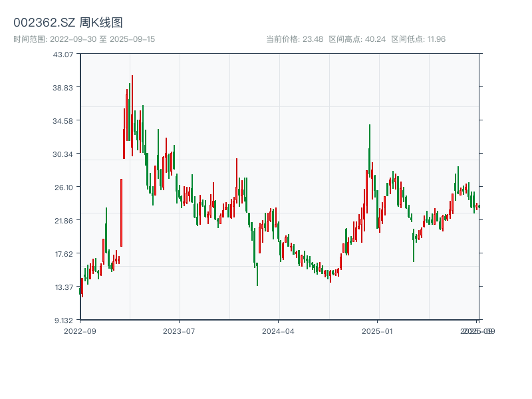This screenshot has height=399, width=532.
Task: Click the 当前价格 23.48 label
Action: [295, 39]
